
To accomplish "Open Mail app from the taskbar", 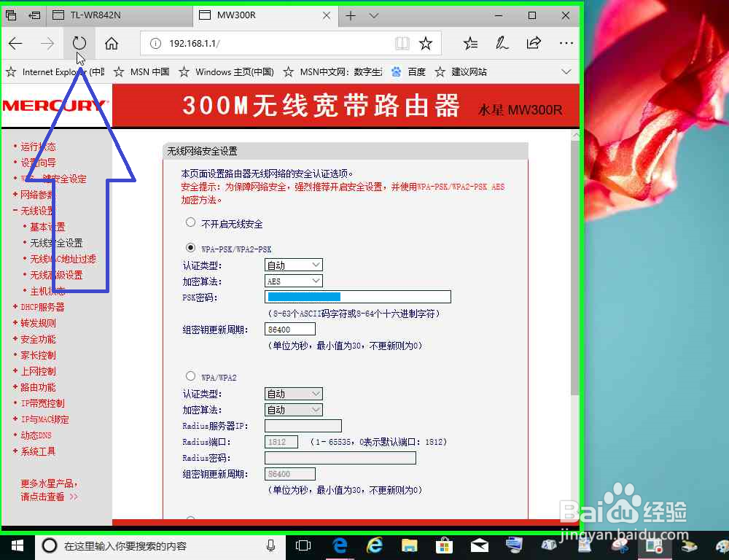I will click(x=480, y=545).
